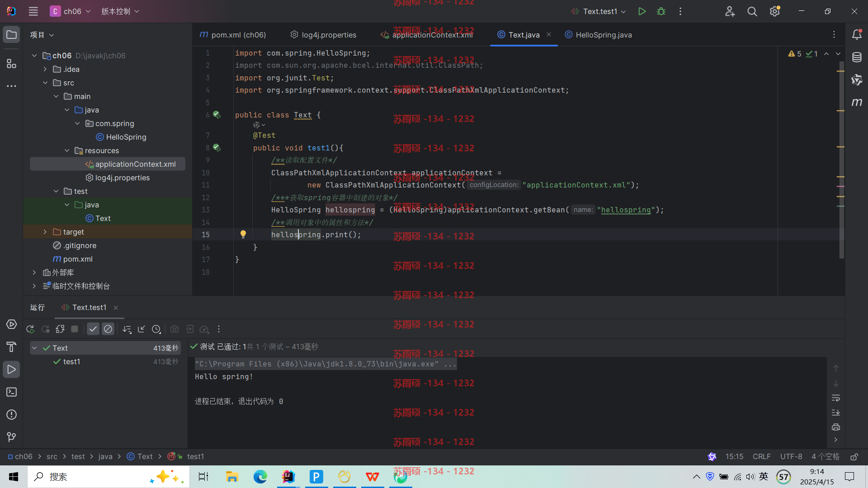Run Text.test1 with the green Run icon
Image resolution: width=868 pixels, height=488 pixels.
(x=642, y=11)
